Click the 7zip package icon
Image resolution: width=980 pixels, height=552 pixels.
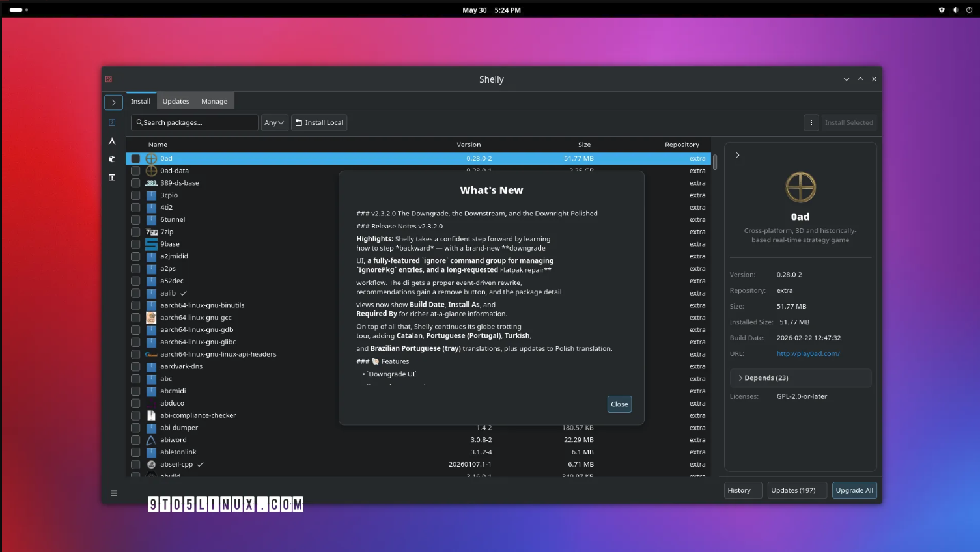click(151, 232)
